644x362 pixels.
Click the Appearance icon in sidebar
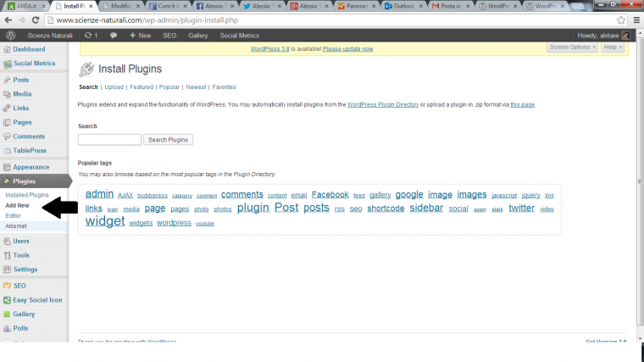(7, 167)
